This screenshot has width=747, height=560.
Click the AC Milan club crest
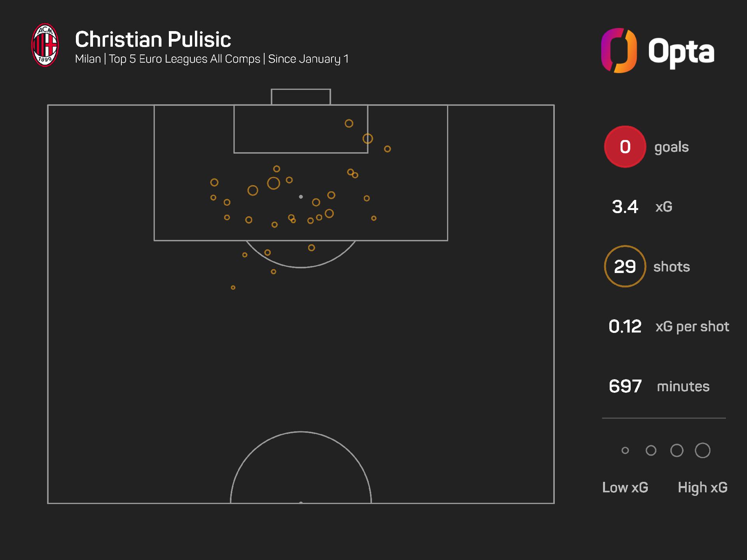click(45, 45)
